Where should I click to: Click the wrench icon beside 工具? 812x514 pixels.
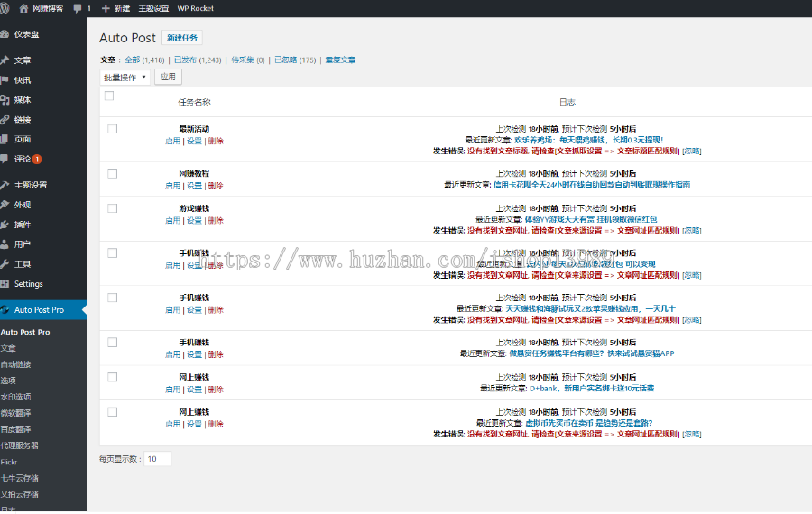pyautogui.click(x=5, y=264)
